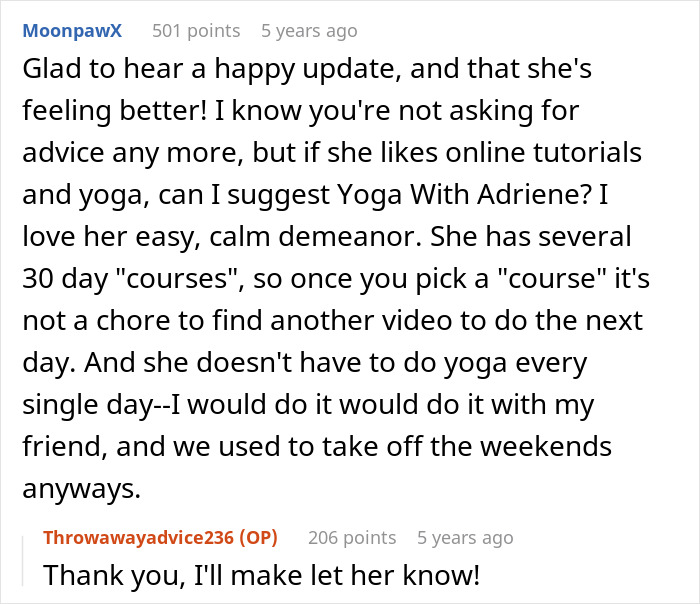This screenshot has width=700, height=604.
Task: Click the "206 points" score on the reply
Action: point(351,537)
